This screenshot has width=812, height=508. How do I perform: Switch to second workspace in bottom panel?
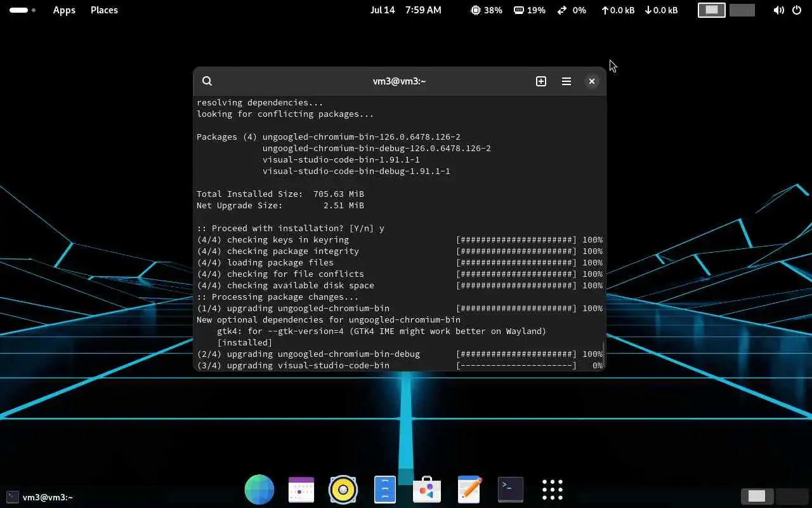pos(791,496)
